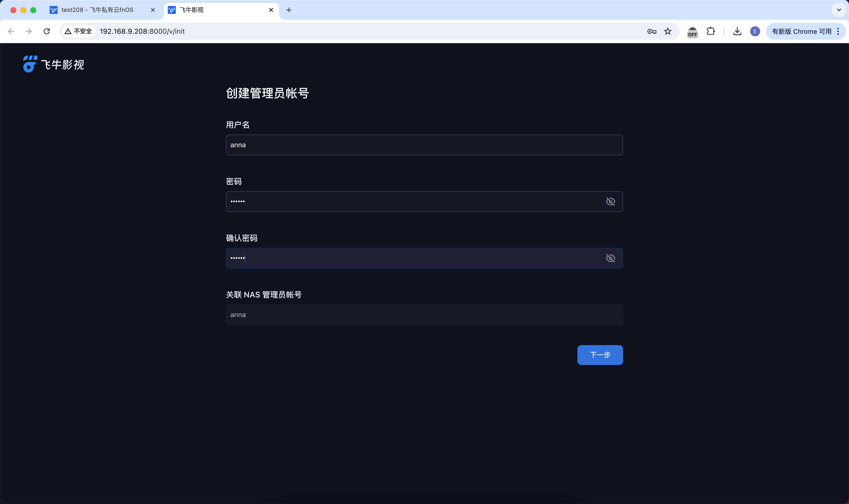Open the saved passwords key icon
The image size is (849, 504).
click(651, 31)
